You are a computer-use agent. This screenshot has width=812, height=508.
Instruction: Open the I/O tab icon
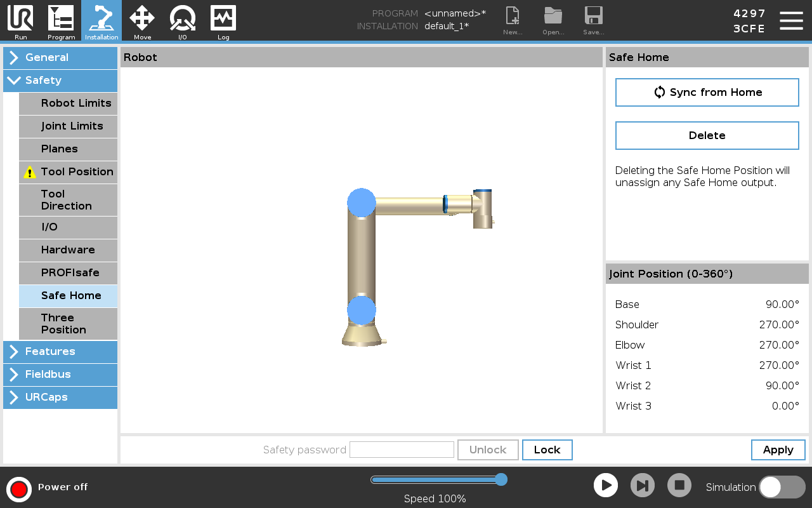(x=183, y=20)
